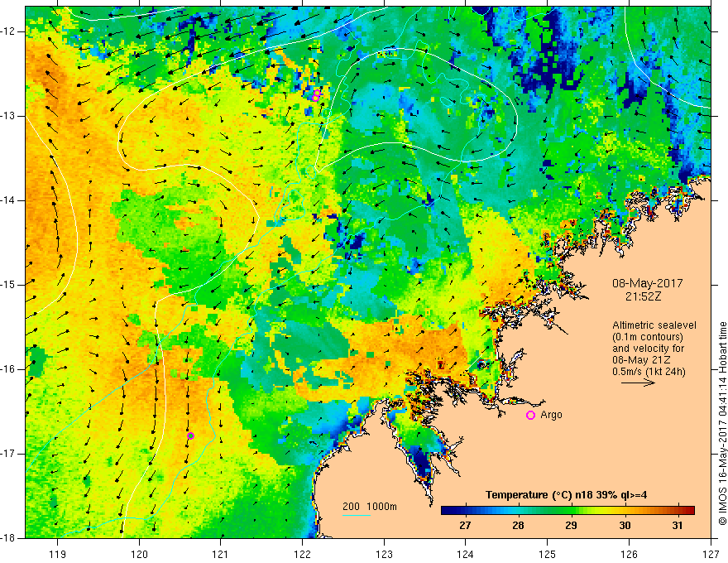Image resolution: width=728 pixels, height=563 pixels.
Task: Click the longitude axis label "121"
Action: point(221,554)
